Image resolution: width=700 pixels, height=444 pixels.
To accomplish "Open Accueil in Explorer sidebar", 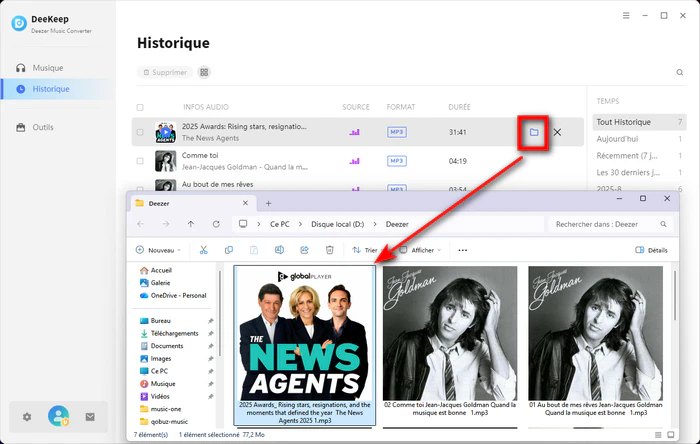I will (155, 270).
